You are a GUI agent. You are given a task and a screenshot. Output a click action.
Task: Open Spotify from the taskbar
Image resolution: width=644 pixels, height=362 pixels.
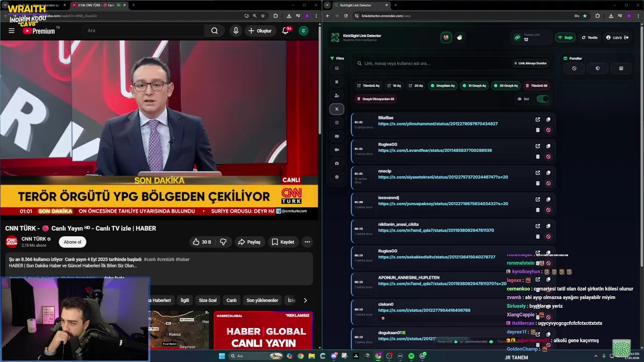411,356
